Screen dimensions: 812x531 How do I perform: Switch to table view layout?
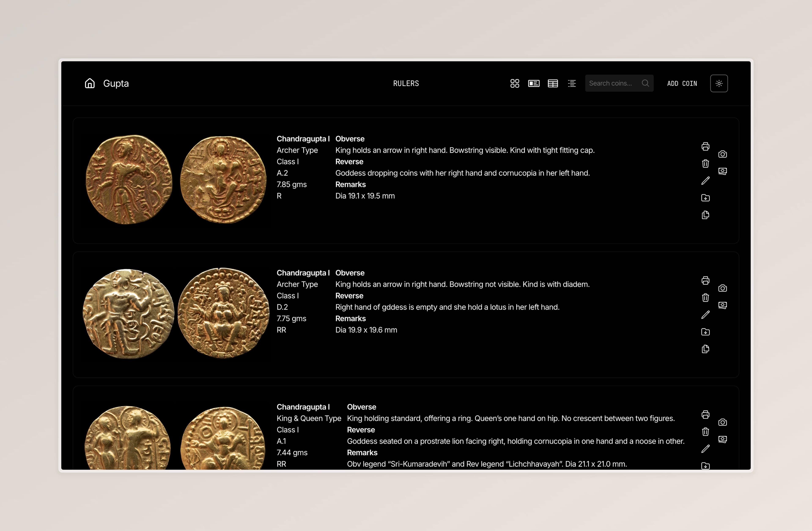pos(553,83)
